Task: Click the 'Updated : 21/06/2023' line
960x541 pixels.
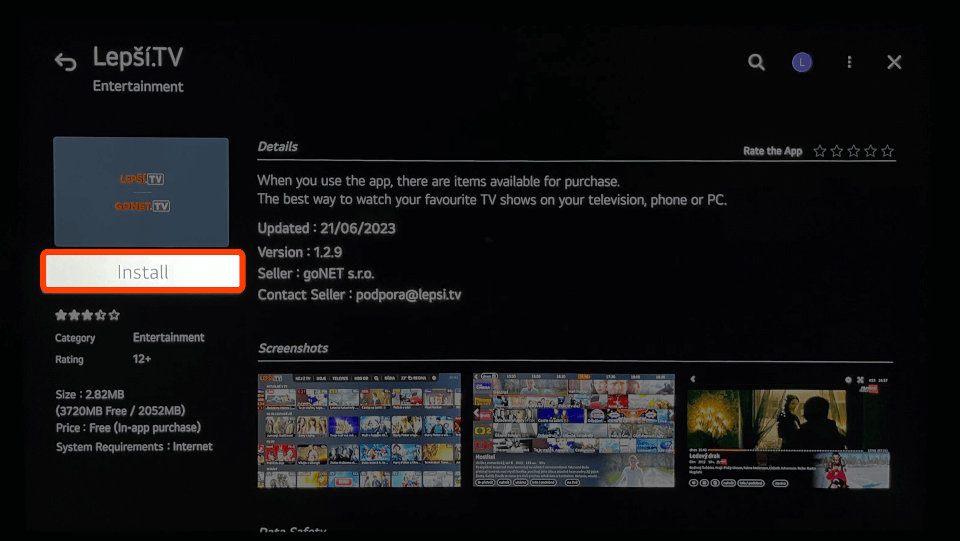Action: coord(326,228)
